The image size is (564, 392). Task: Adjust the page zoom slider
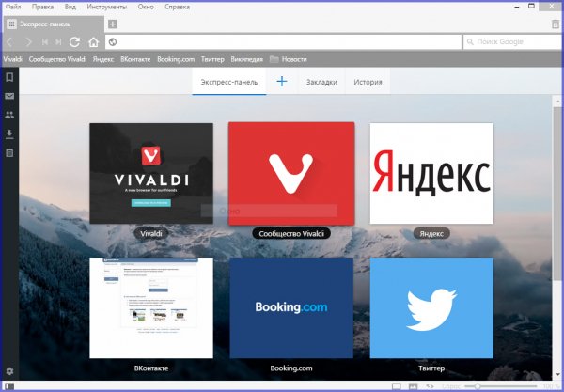coord(501,386)
